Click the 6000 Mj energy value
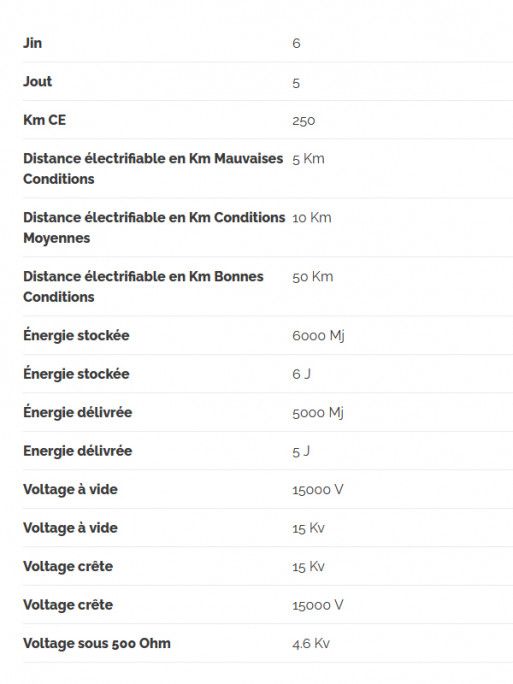 (x=318, y=336)
